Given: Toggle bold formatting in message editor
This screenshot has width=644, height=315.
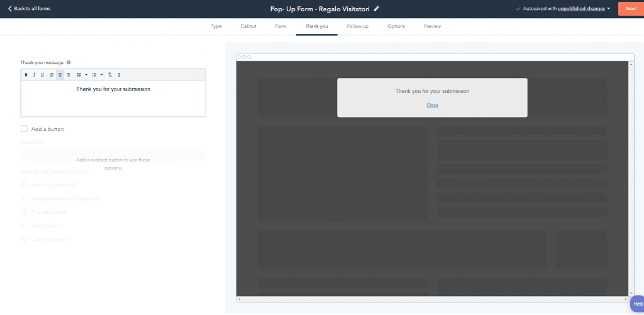Looking at the screenshot, I should click(x=26, y=75).
